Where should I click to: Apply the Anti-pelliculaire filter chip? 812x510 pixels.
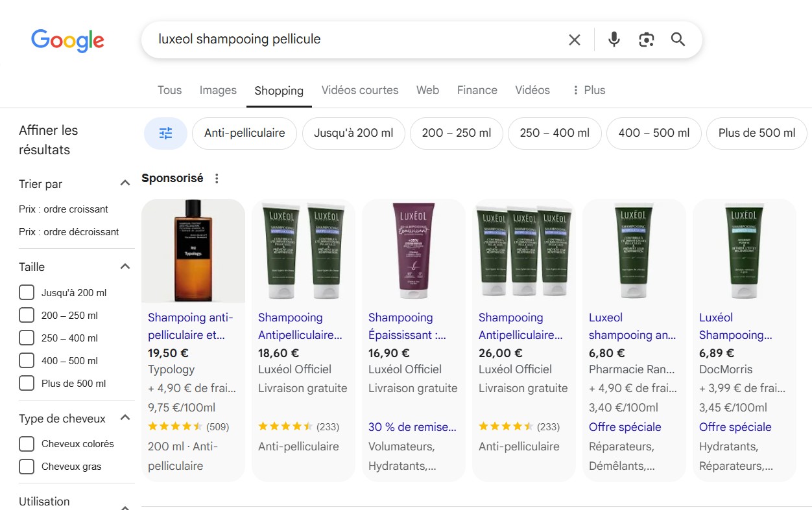tap(245, 133)
